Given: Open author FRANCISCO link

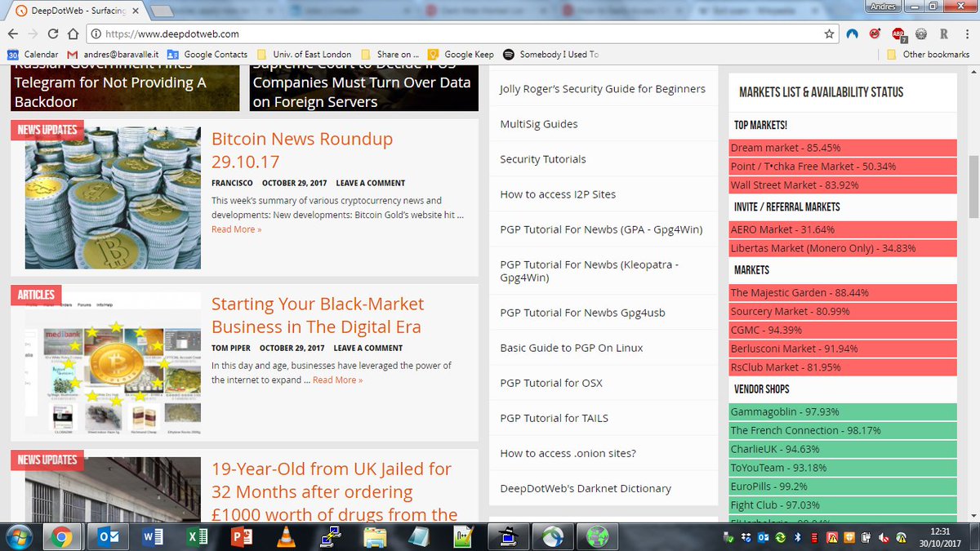Looking at the screenshot, I should point(232,183).
